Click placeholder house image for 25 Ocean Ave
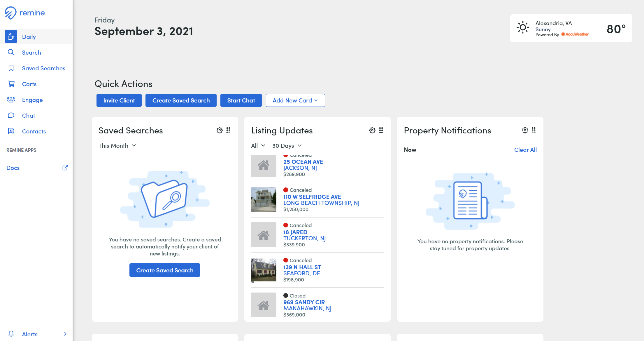Image resolution: width=644 pixels, height=341 pixels. coord(264,166)
